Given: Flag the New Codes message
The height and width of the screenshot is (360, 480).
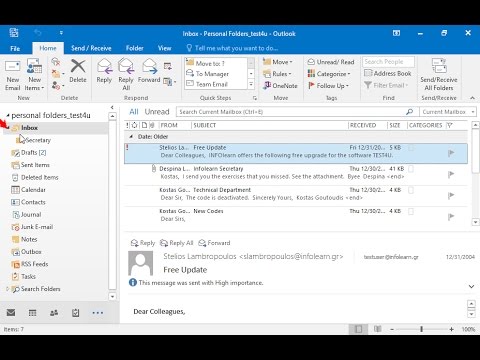Looking at the screenshot, I should tap(451, 217).
